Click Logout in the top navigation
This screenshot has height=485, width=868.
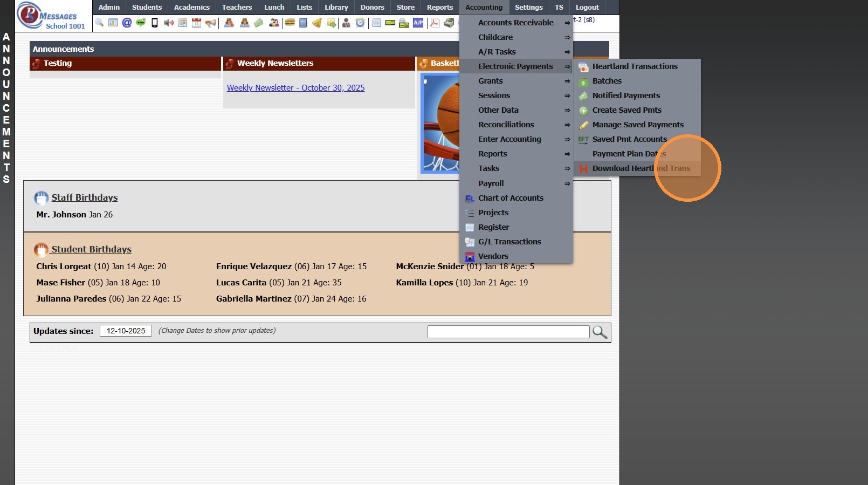coord(587,8)
